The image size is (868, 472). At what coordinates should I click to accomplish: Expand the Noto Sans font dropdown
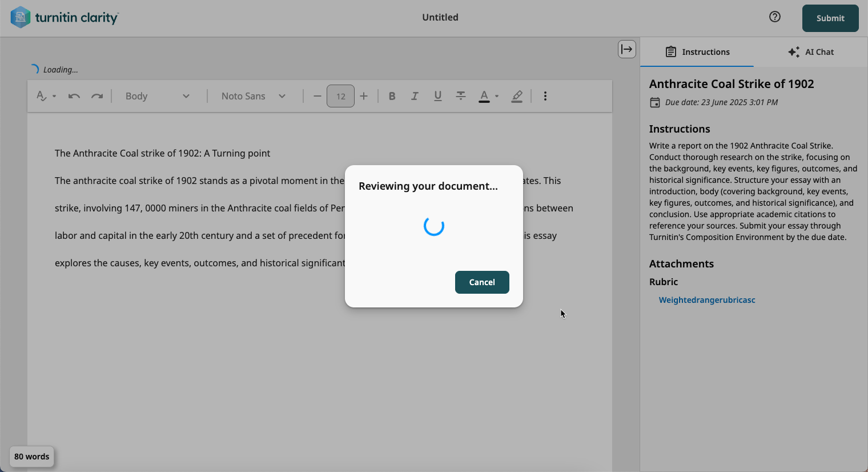point(254,96)
